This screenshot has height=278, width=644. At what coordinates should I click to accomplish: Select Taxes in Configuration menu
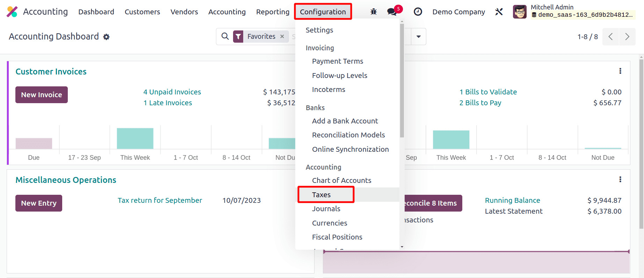(x=321, y=195)
